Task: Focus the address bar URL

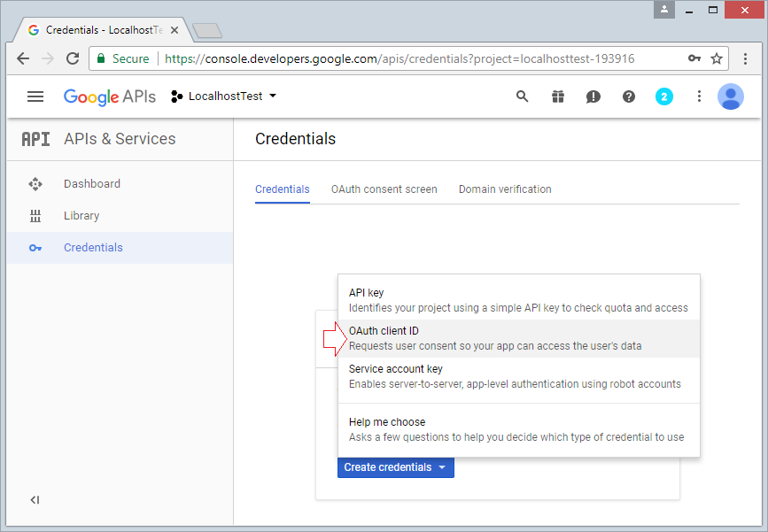Action: pyautogui.click(x=400, y=58)
